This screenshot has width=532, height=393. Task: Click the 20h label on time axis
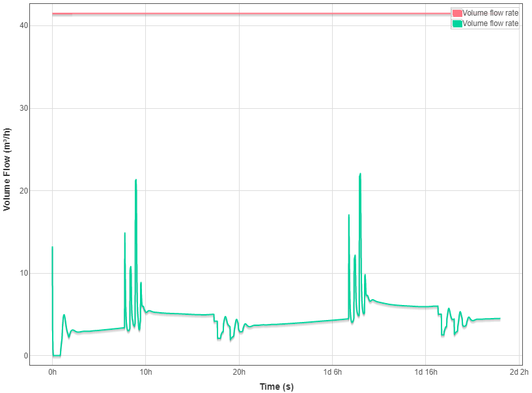pyautogui.click(x=239, y=372)
